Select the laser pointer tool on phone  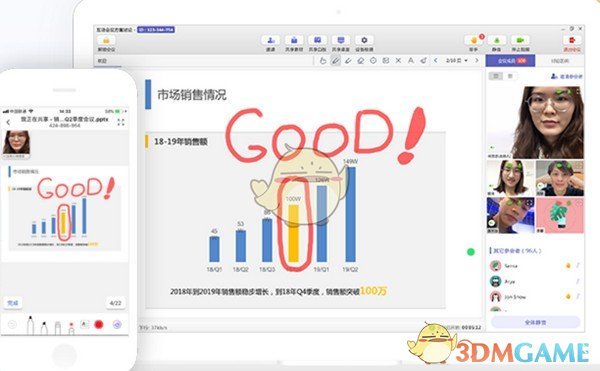[x=71, y=329]
